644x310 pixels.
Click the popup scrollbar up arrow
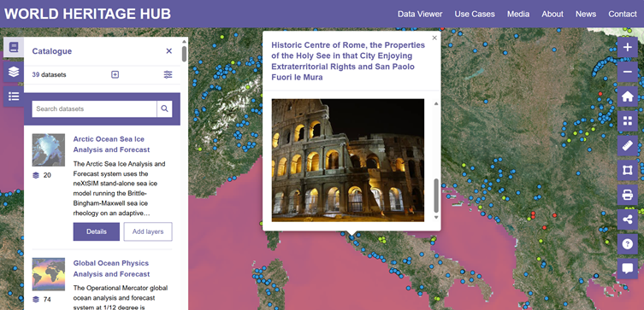(436, 103)
